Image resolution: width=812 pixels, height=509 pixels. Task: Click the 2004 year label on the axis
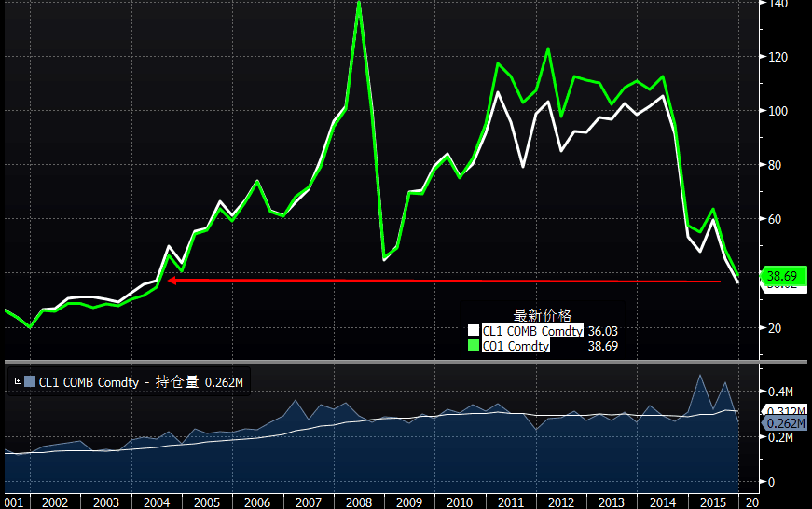[x=157, y=502]
